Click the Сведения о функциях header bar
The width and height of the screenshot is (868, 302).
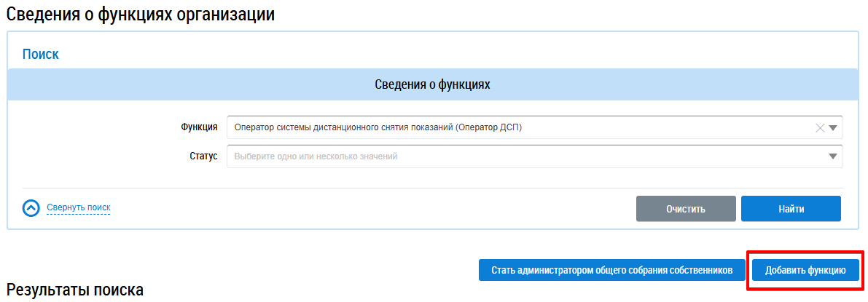click(432, 84)
